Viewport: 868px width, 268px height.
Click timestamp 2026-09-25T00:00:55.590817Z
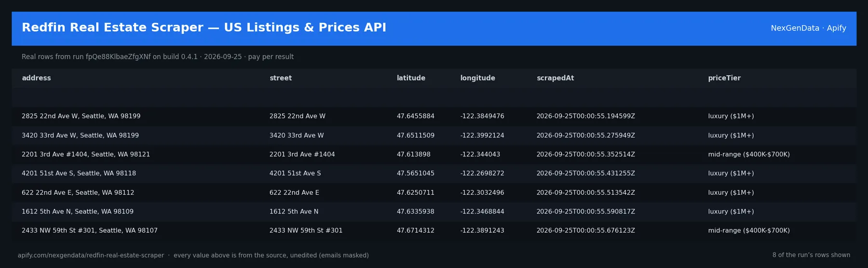(586, 212)
